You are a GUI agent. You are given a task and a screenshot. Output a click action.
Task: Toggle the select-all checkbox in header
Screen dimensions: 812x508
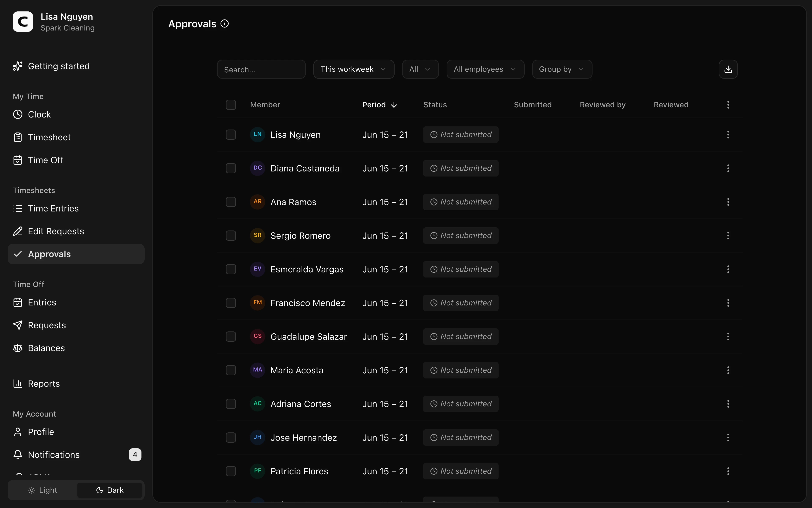click(x=231, y=105)
